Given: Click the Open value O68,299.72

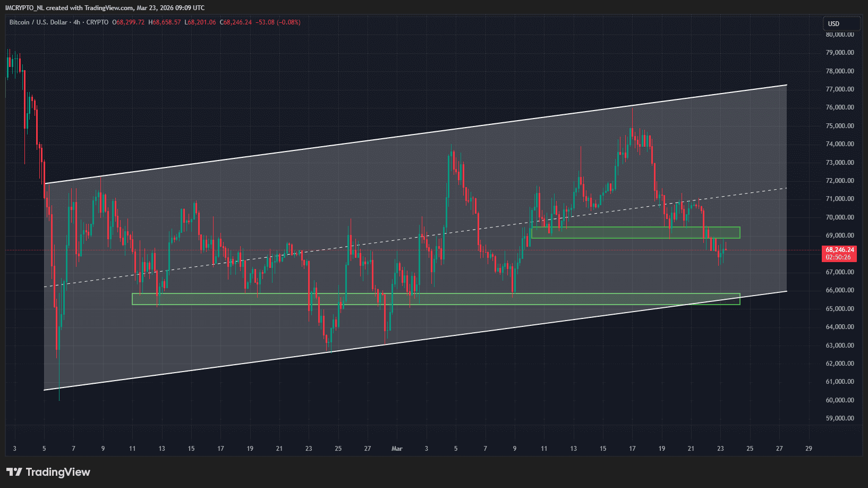Looking at the screenshot, I should click(129, 22).
